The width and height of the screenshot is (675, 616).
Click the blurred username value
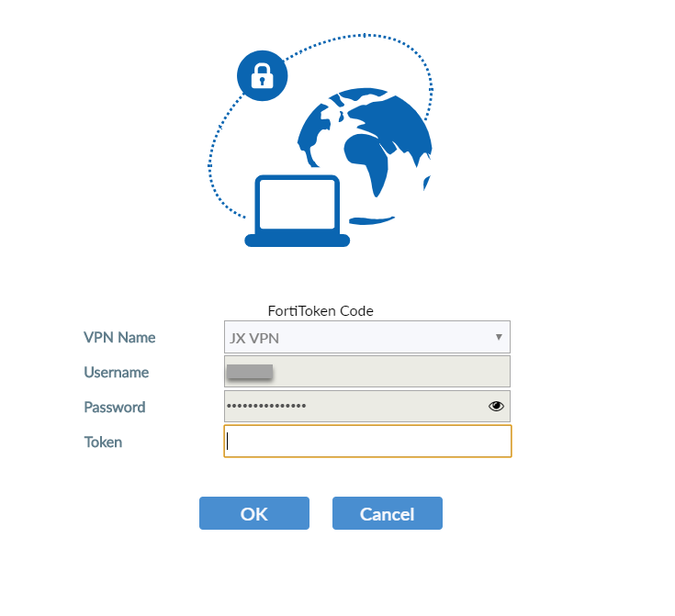tap(250, 372)
